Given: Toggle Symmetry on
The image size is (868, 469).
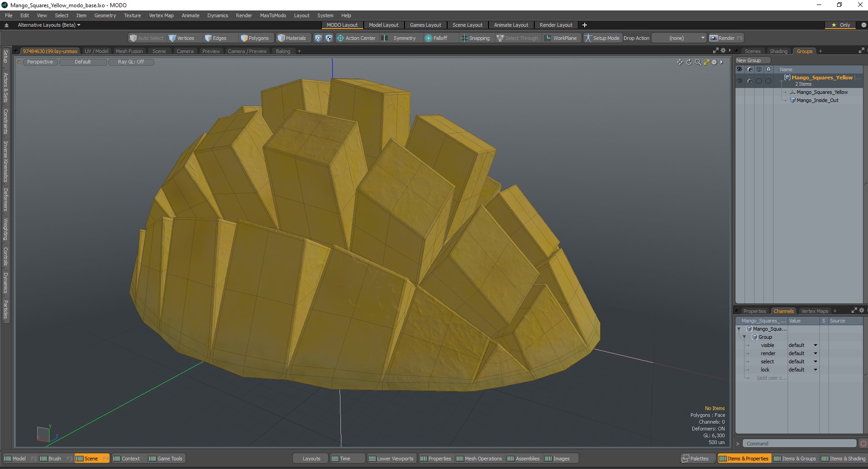Looking at the screenshot, I should pyautogui.click(x=399, y=38).
